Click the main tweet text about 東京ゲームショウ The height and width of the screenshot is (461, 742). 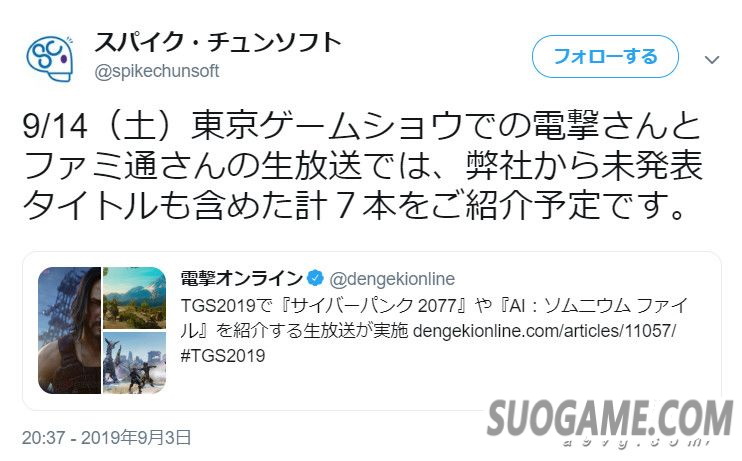[362, 166]
